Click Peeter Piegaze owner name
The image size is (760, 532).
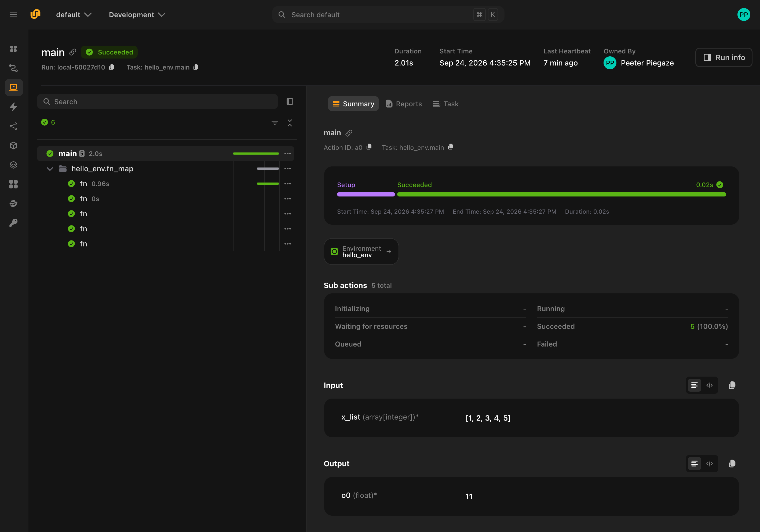[x=647, y=63]
